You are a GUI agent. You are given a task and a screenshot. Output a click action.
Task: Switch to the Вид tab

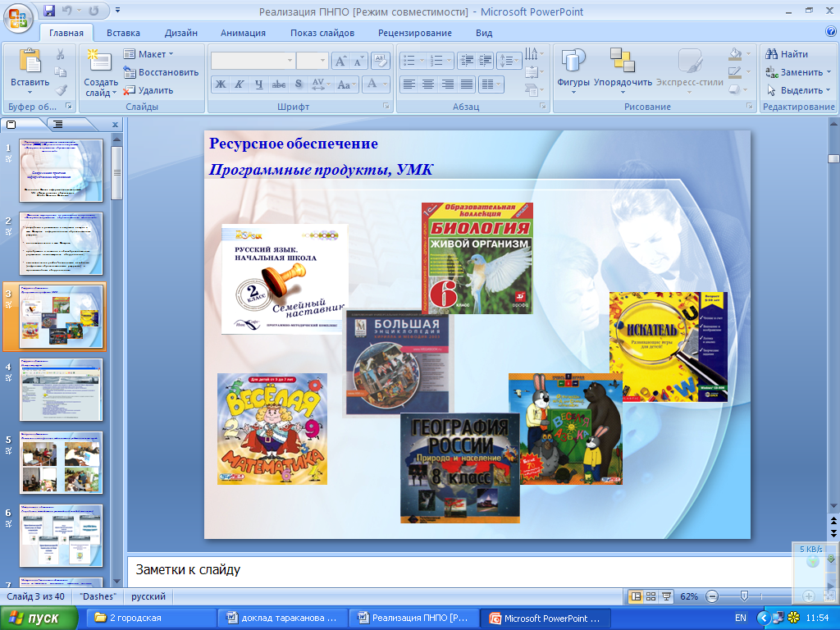tap(484, 33)
